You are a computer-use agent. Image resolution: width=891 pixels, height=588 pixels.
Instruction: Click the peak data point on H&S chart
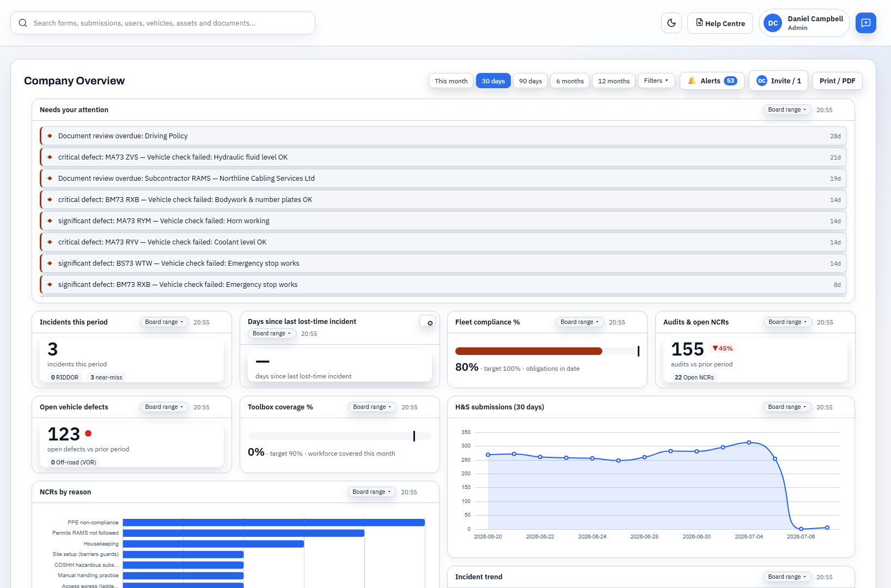[x=749, y=443]
